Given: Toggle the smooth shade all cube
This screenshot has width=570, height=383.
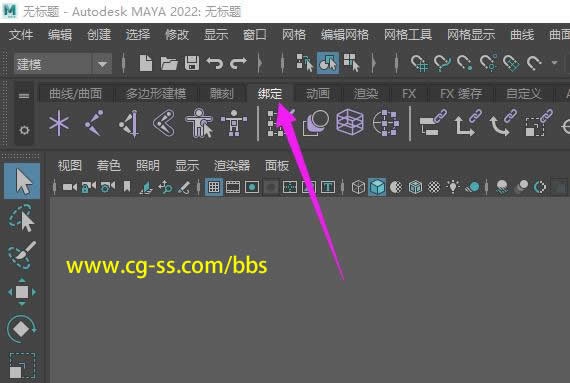Looking at the screenshot, I should [377, 187].
